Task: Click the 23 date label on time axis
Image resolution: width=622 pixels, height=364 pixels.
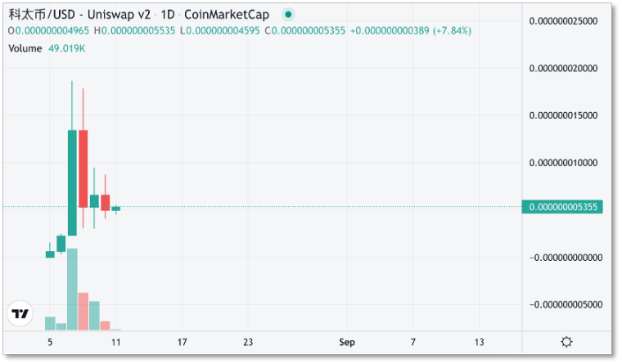Action: tap(248, 342)
